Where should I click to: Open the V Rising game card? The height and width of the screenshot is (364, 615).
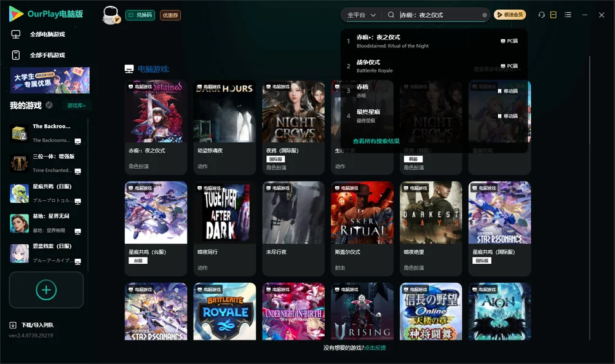(362, 312)
